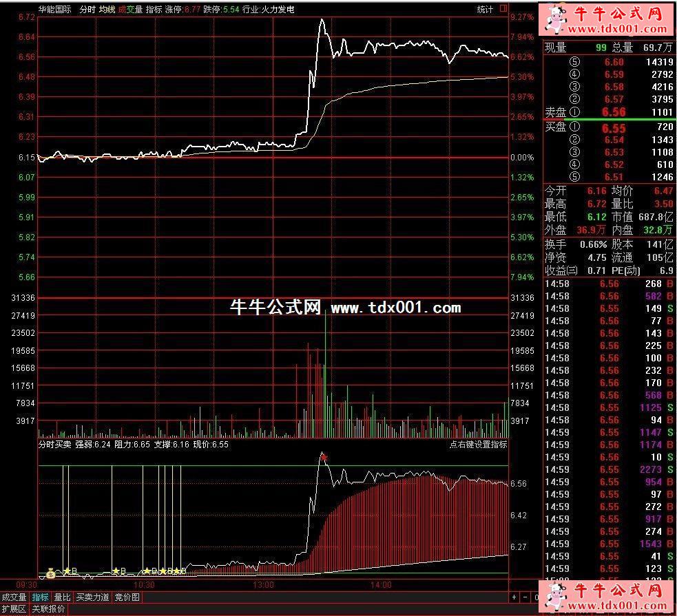The width and height of the screenshot is (677, 616).
Task: Open the 关联报价 panel
Action: click(48, 609)
